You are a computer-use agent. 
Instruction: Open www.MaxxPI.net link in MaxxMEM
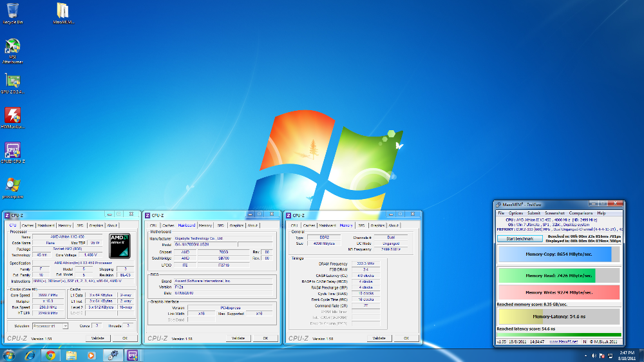click(x=563, y=341)
